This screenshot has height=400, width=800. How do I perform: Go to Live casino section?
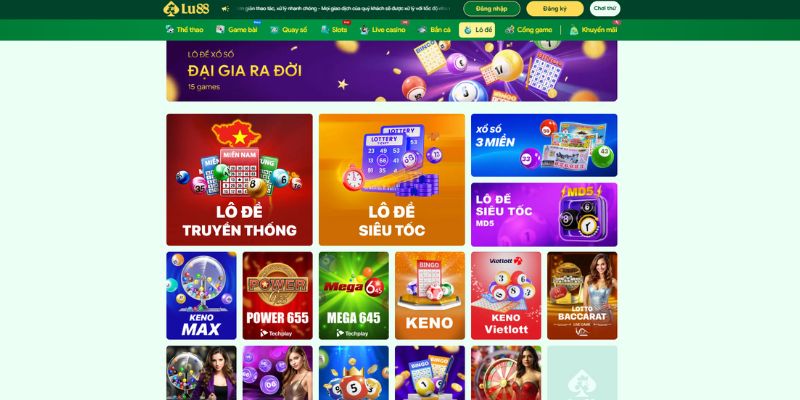click(383, 30)
